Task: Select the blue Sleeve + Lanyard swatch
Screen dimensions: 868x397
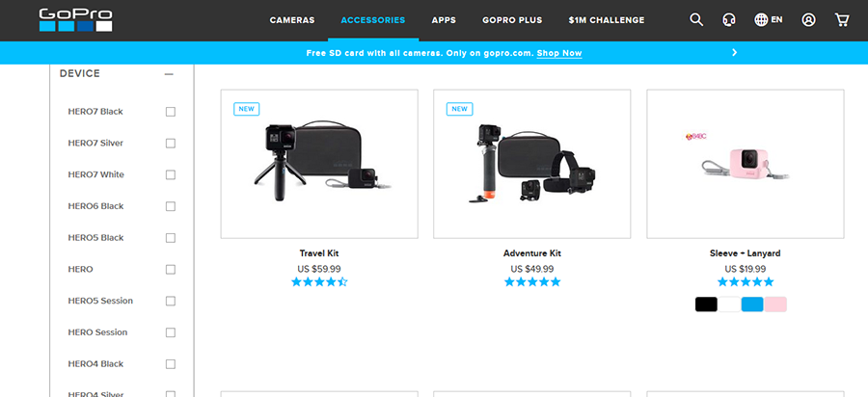Action: pyautogui.click(x=752, y=304)
